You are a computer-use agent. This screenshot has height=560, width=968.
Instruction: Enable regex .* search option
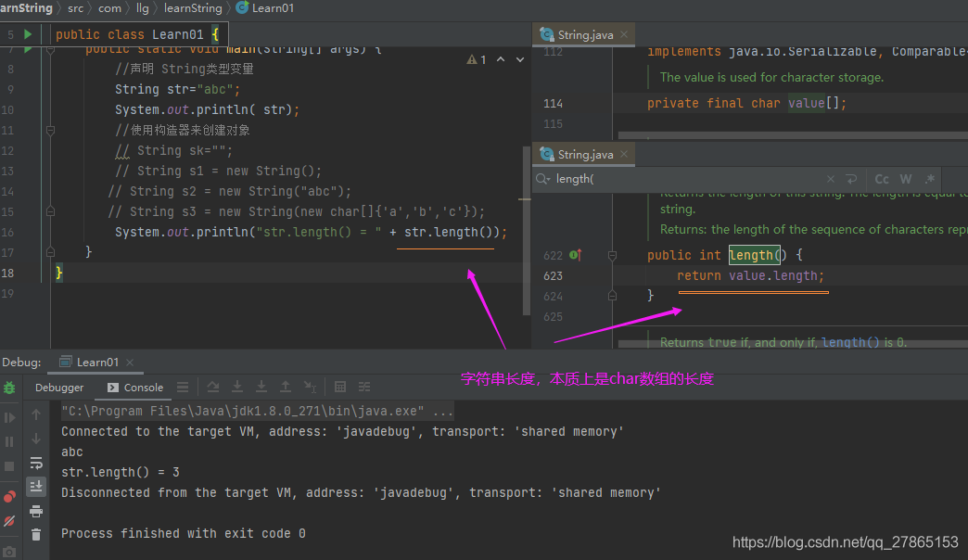(x=930, y=179)
